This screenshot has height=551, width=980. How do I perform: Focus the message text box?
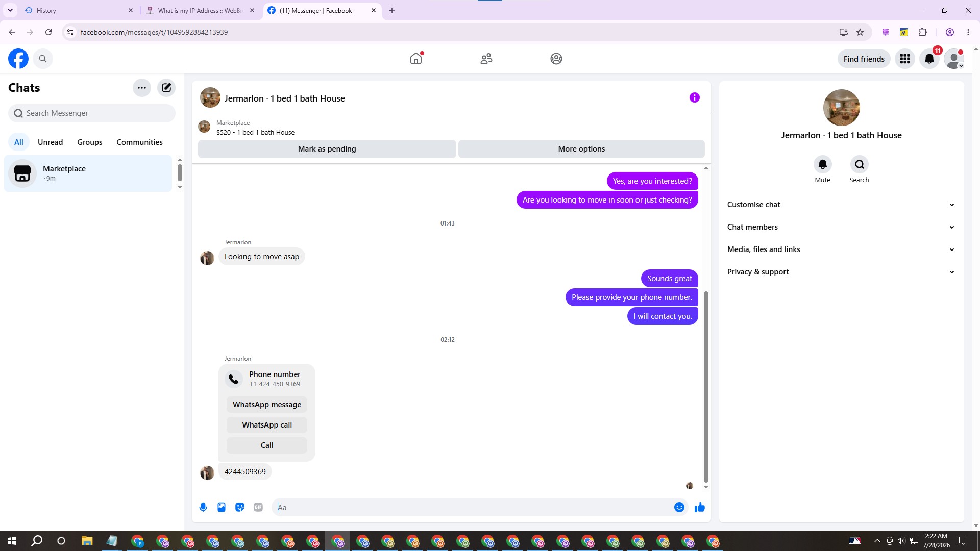(473, 507)
